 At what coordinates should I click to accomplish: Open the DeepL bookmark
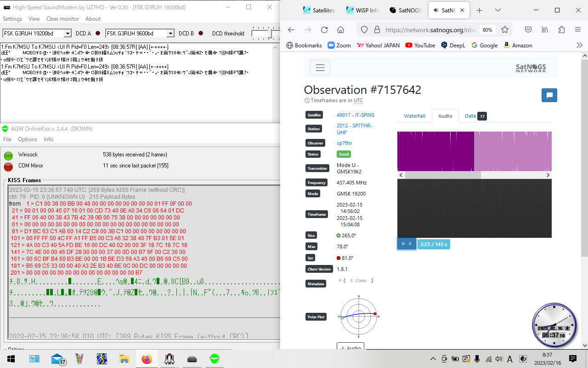453,45
